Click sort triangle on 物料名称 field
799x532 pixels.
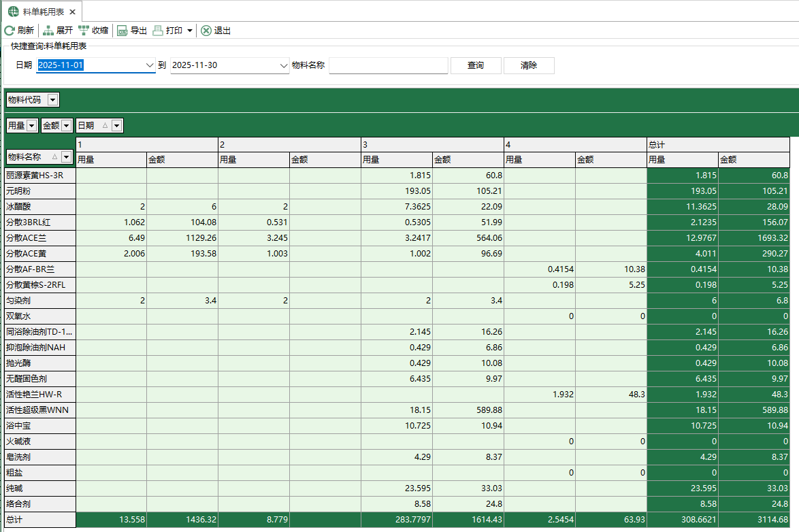[x=54, y=157]
